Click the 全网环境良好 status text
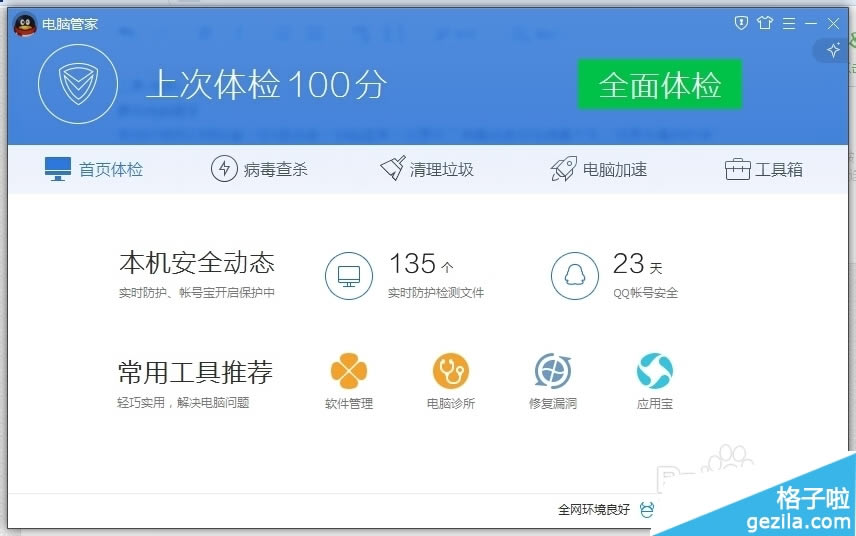This screenshot has width=856, height=536. (594, 509)
